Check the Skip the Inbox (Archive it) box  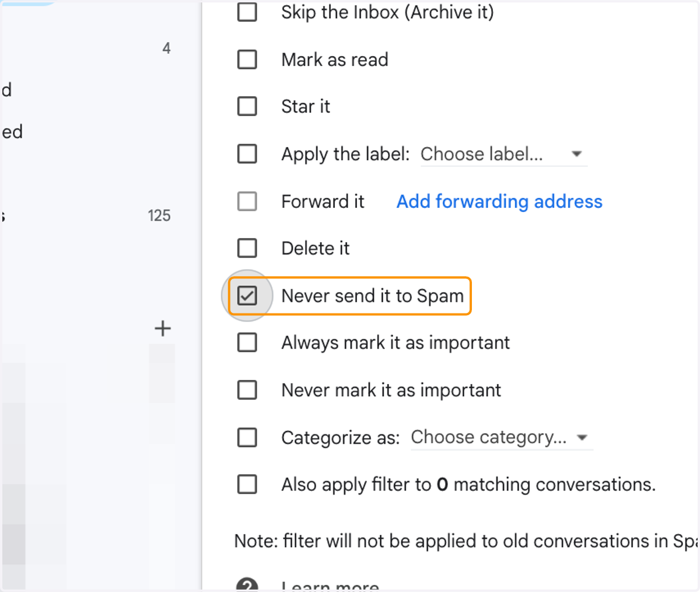tap(247, 12)
